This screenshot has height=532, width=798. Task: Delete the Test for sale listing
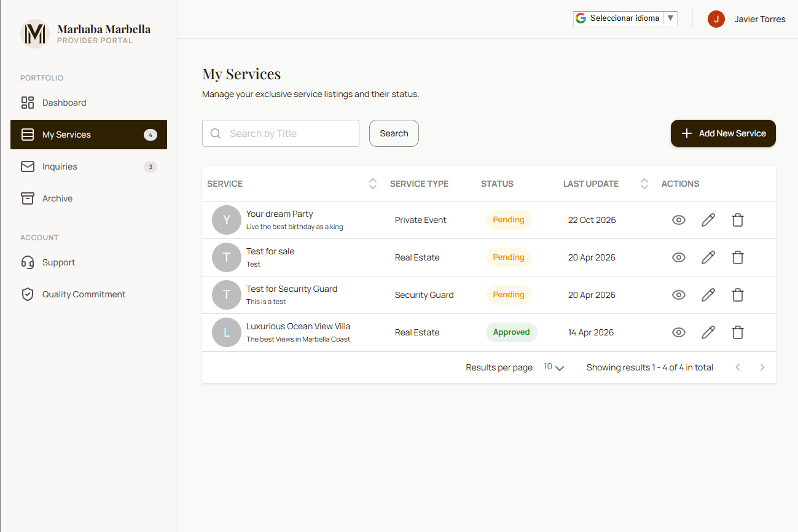click(738, 257)
